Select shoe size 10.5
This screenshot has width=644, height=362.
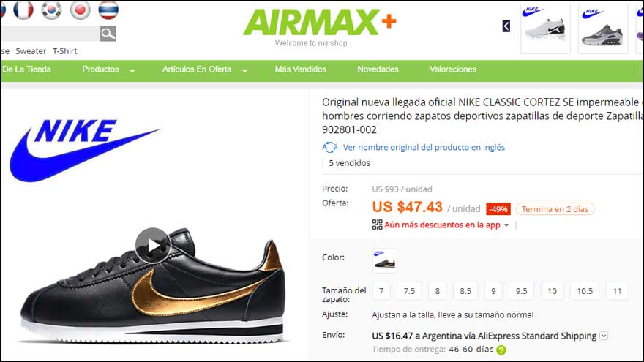pyautogui.click(x=585, y=291)
